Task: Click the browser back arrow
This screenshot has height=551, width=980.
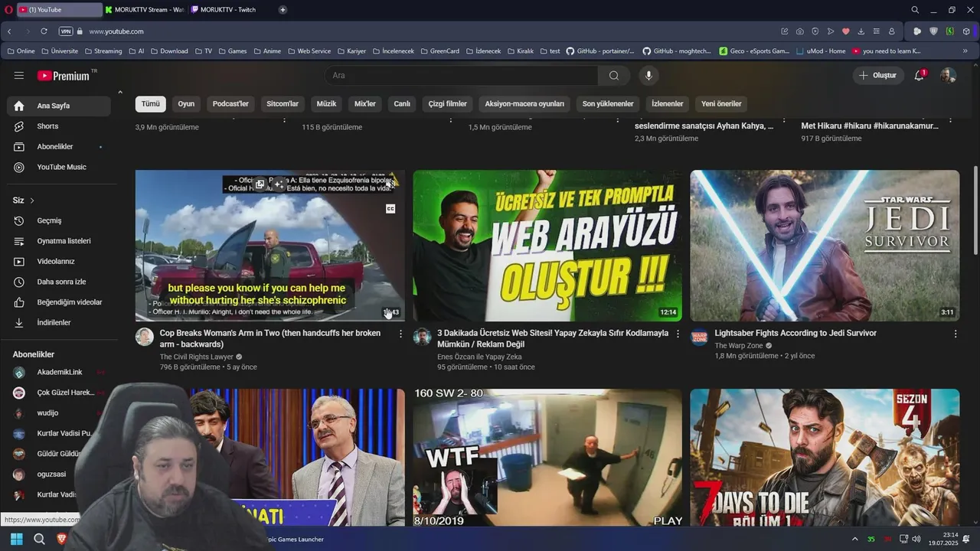Action: click(9, 31)
